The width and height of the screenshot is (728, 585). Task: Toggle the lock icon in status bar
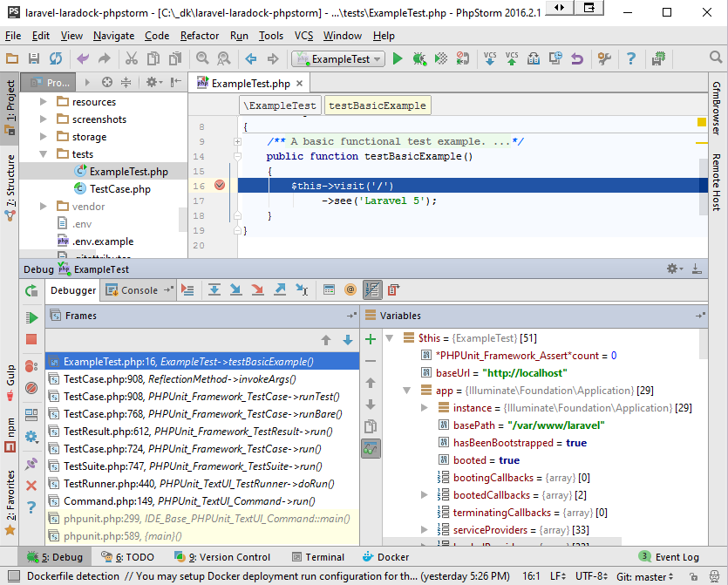(x=693, y=576)
